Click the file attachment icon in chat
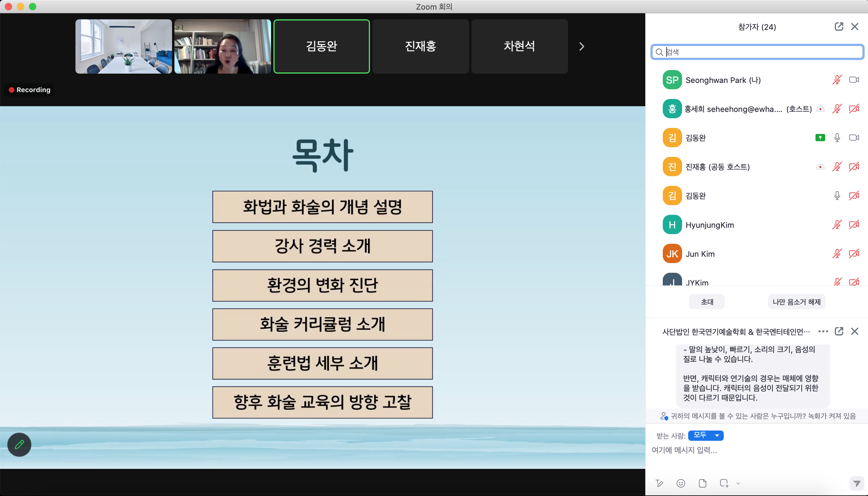Screen dimensions: 868x496 (x=702, y=483)
